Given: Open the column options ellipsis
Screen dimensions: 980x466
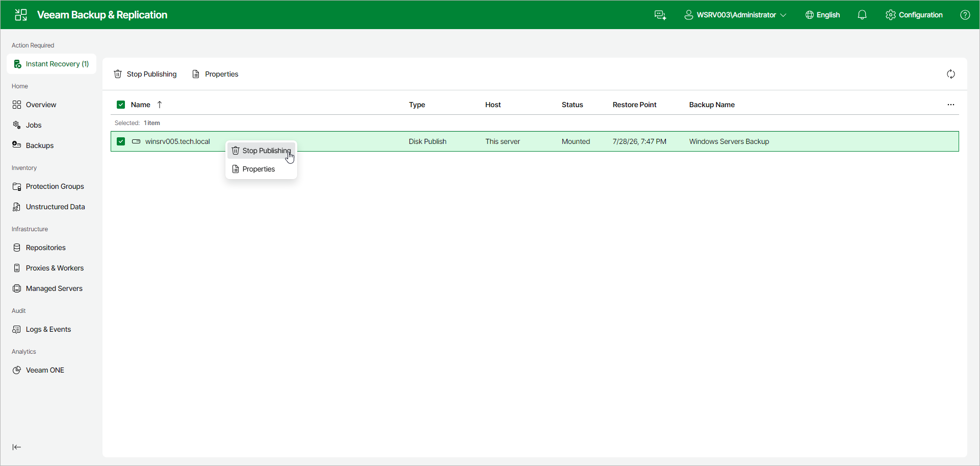Looking at the screenshot, I should pos(951,105).
